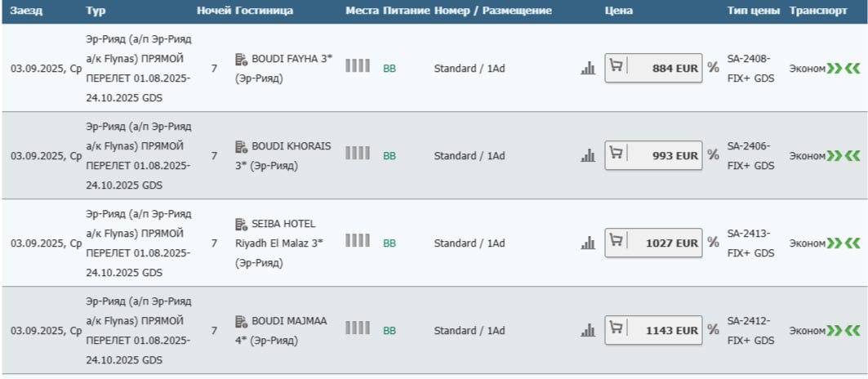Click the percent icon next to 993 EUR

714,154
